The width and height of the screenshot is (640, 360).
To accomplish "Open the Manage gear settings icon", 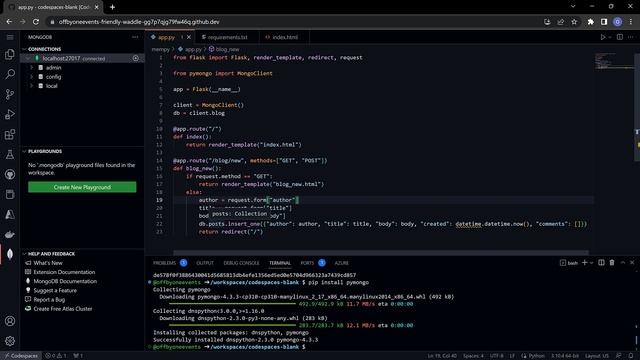I will pos(10,341).
